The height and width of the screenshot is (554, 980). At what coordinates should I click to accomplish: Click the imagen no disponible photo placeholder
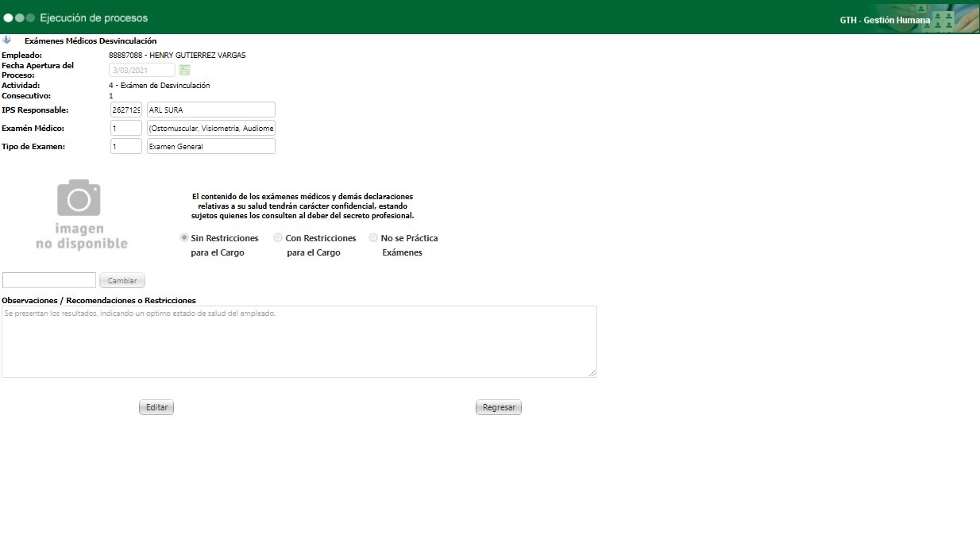(x=81, y=214)
